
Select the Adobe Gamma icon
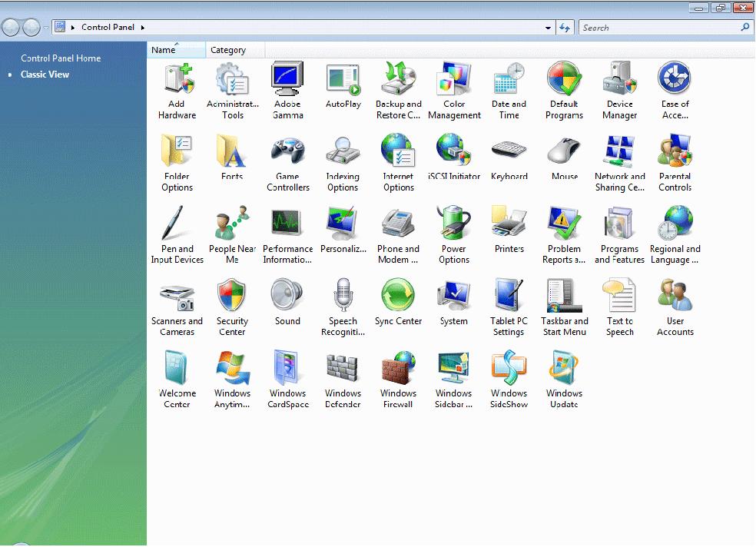288,90
